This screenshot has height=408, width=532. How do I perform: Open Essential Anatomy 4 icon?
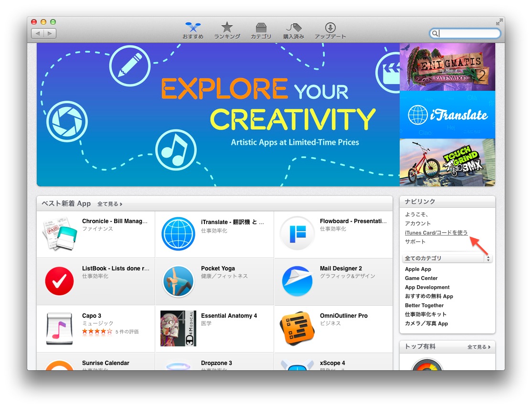coord(178,329)
